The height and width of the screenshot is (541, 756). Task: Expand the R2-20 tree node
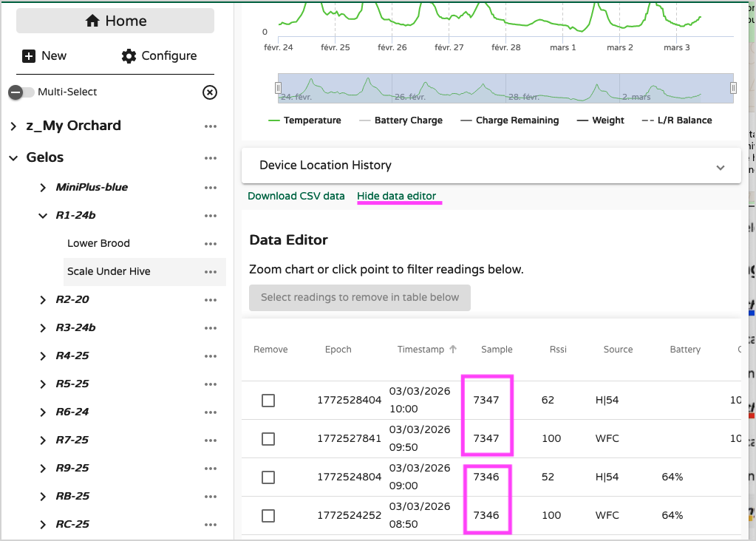[x=43, y=300]
